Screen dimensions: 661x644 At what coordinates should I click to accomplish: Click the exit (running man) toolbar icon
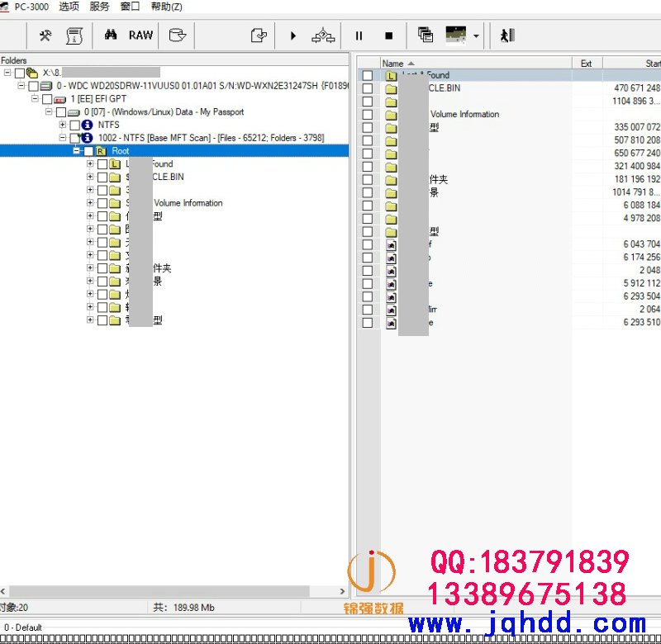coord(507,36)
